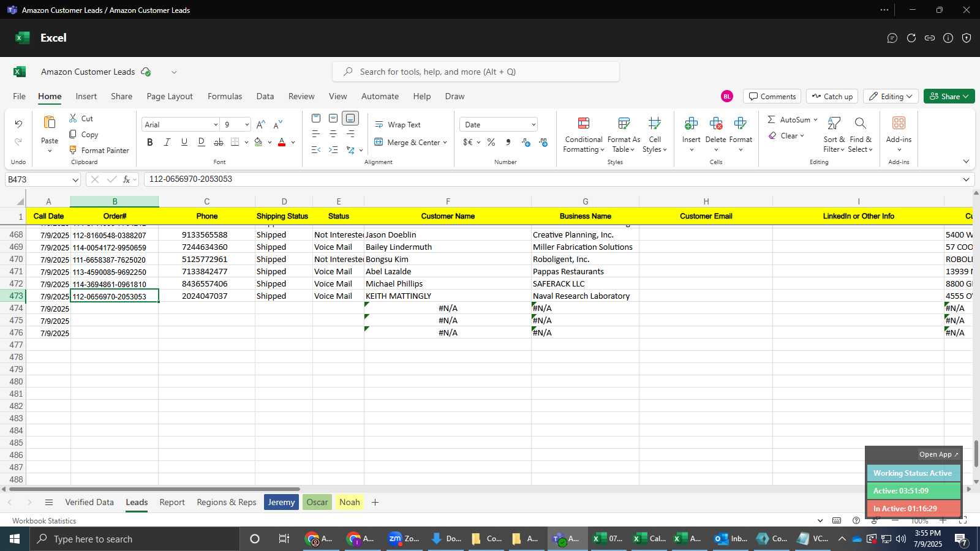Switch to the Formulas ribbon tab

point(225,97)
